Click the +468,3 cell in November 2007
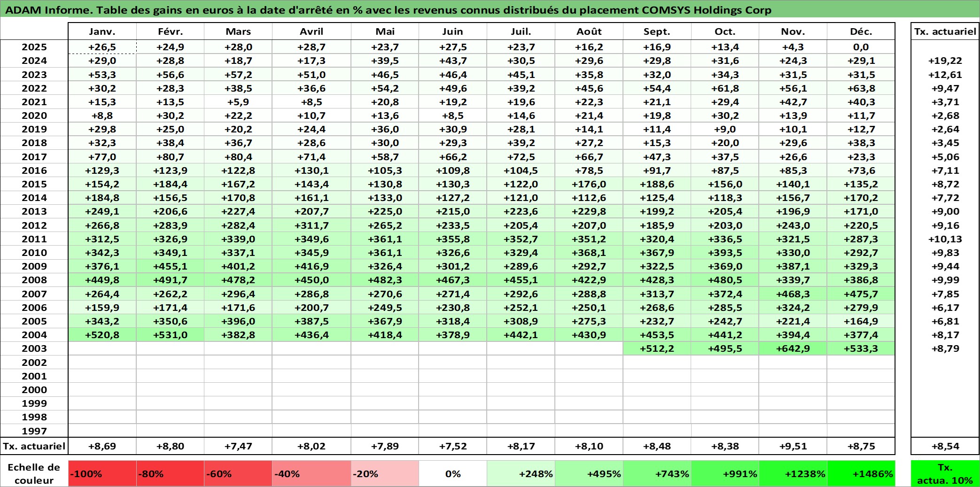Screen dimensions: 980x487 click(793, 294)
